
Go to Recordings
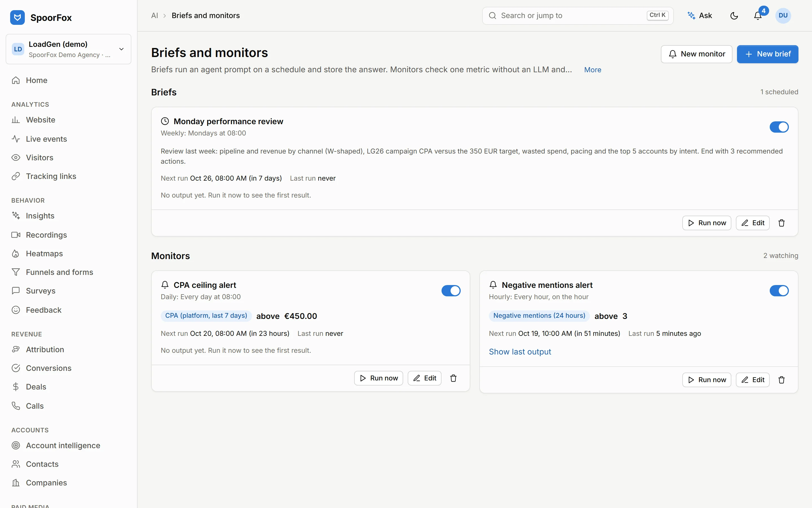69,235
